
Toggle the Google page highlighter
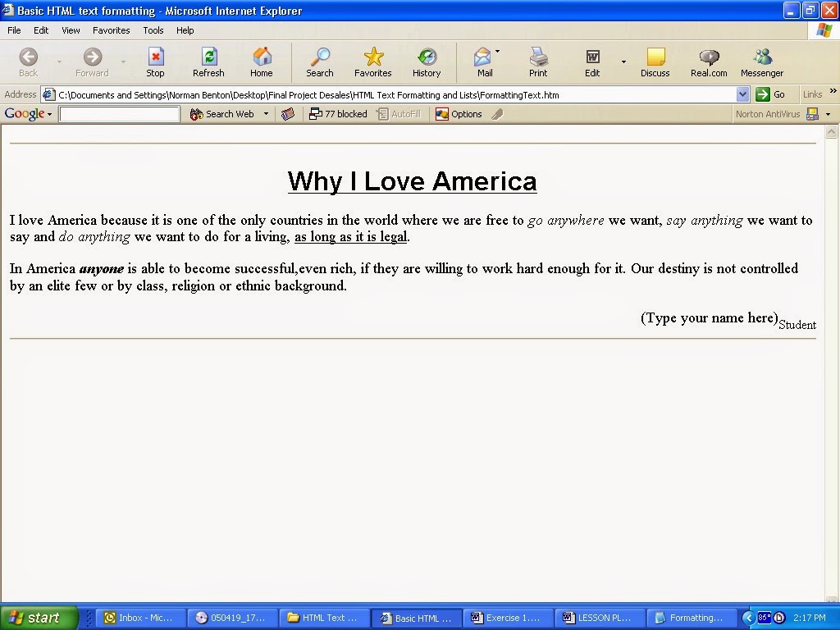point(497,114)
